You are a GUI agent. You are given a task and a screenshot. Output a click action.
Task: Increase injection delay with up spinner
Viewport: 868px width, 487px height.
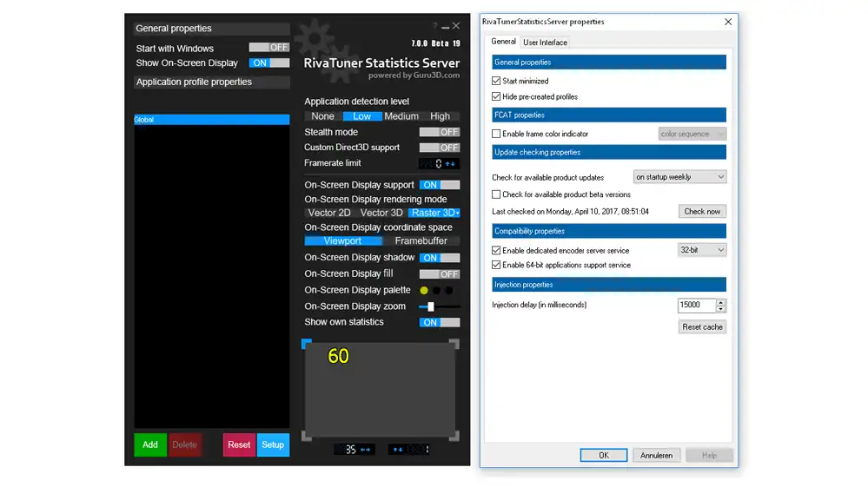click(721, 302)
